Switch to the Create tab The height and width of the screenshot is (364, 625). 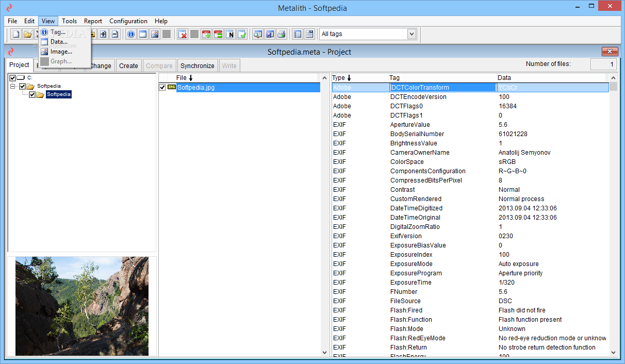[128, 65]
